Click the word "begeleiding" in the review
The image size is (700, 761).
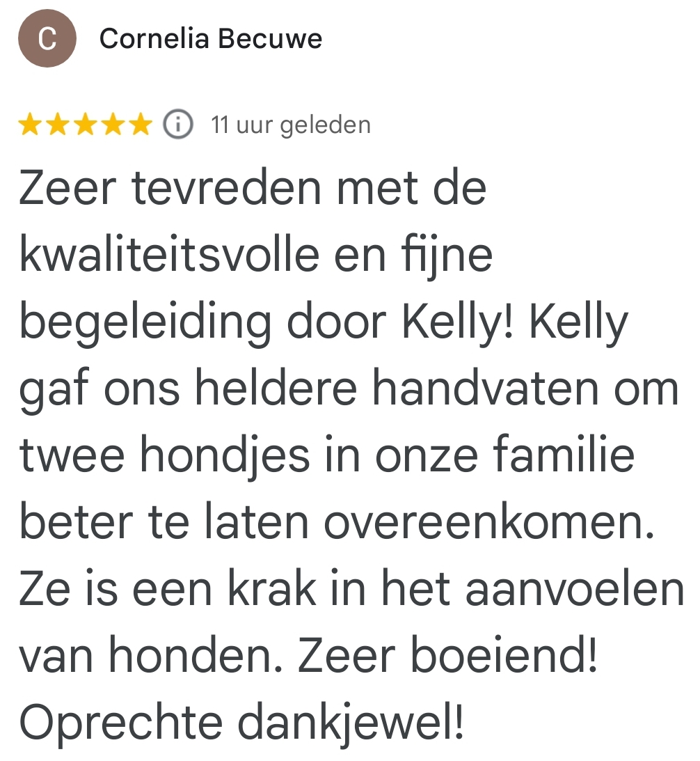pyautogui.click(x=145, y=323)
